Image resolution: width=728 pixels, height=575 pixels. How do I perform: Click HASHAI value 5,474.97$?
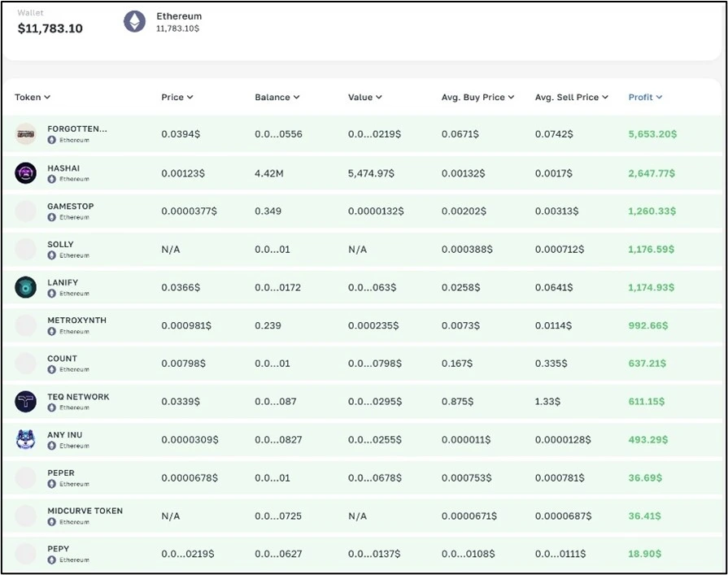[371, 173]
